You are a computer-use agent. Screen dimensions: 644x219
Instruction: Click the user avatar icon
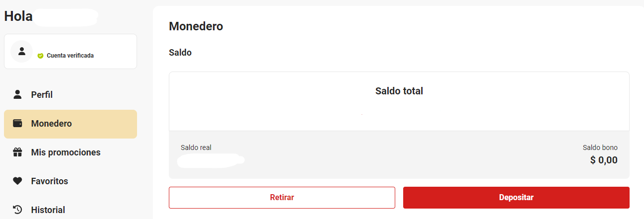point(21,51)
